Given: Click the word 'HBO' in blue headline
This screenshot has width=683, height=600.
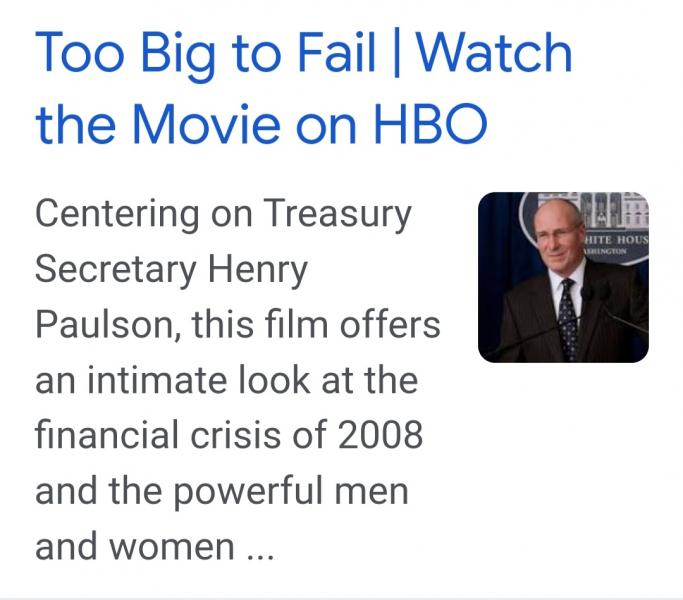Looking at the screenshot, I should [x=430, y=124].
